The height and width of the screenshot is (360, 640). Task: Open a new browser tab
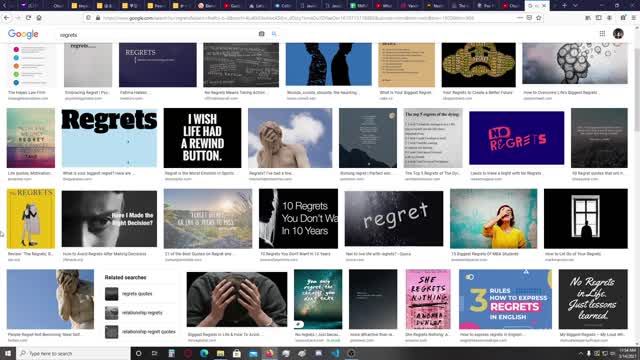564,6
